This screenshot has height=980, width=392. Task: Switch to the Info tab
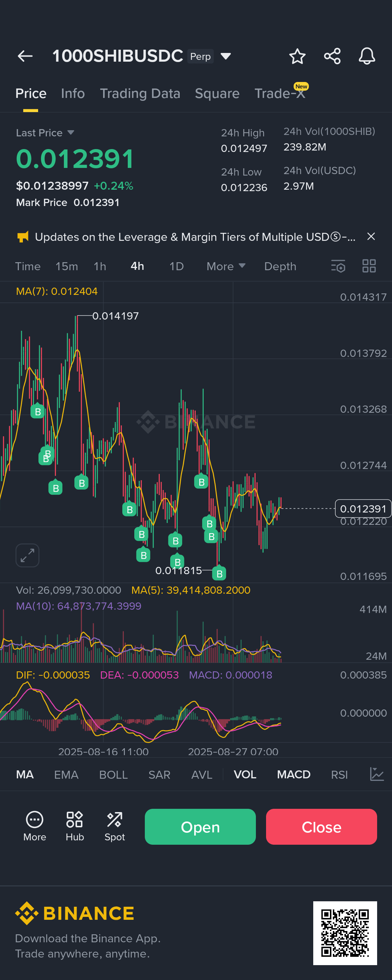click(x=73, y=94)
